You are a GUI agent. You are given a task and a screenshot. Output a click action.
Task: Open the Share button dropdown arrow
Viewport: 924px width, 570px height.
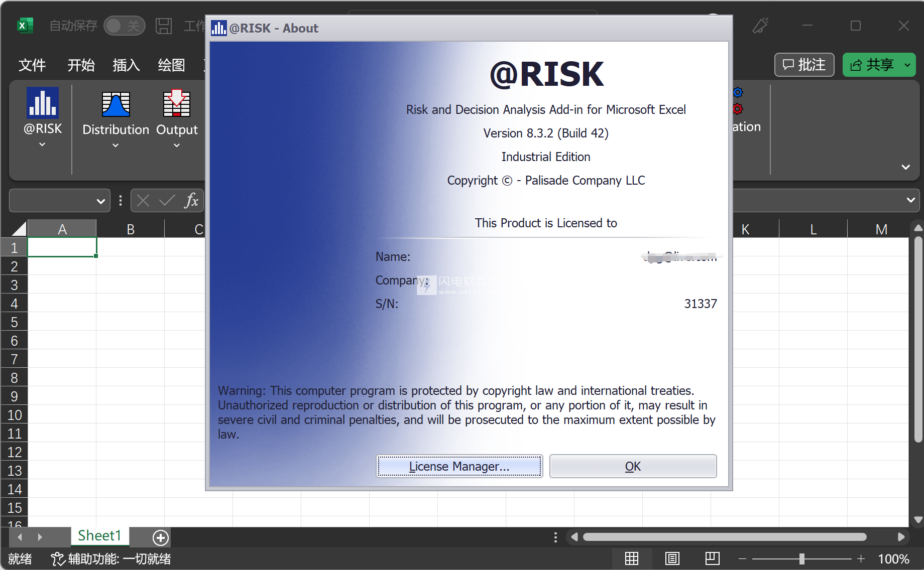pos(907,65)
